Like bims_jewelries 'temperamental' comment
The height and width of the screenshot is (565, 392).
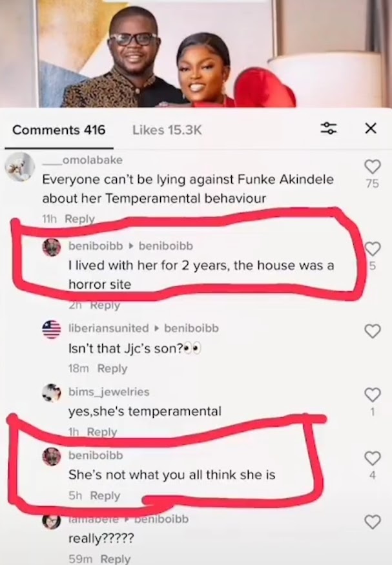[373, 395]
